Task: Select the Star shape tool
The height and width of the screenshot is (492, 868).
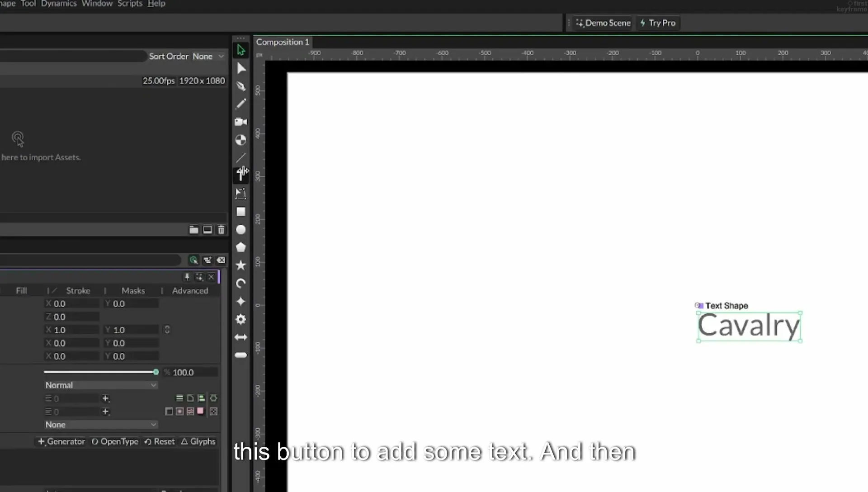Action: coord(241,265)
